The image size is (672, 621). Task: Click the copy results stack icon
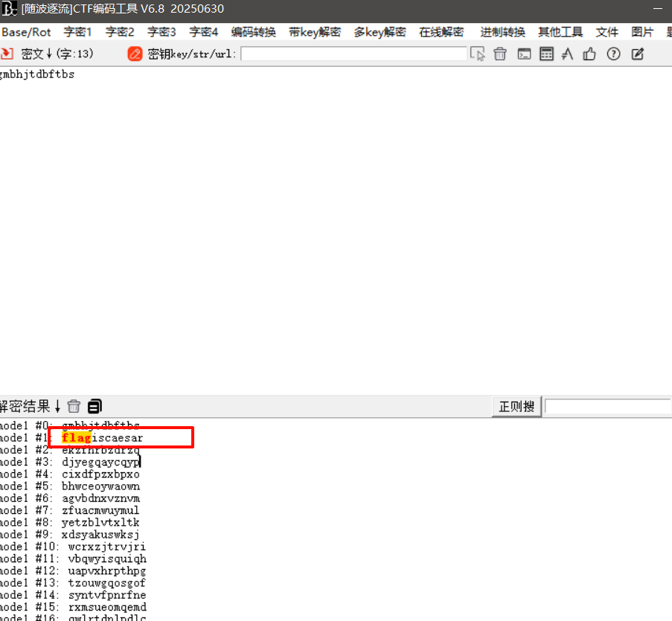pyautogui.click(x=95, y=406)
